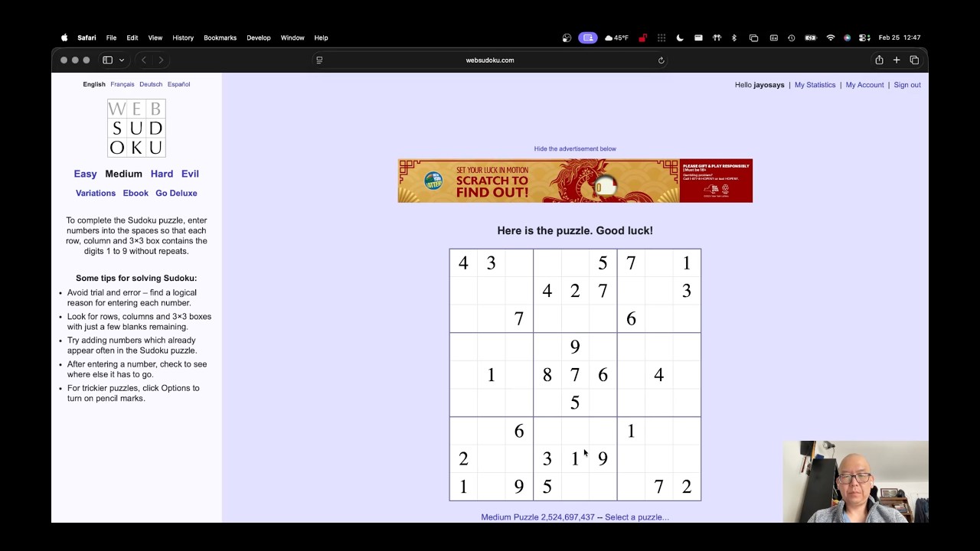Image resolution: width=980 pixels, height=551 pixels.
Task: Click 'Select a puzzle...' link
Action: 637,517
